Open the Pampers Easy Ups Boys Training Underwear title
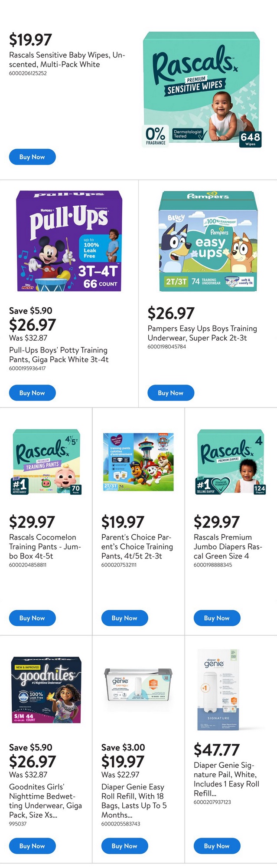Image resolution: width=277 pixels, height=868 pixels. [x=202, y=333]
